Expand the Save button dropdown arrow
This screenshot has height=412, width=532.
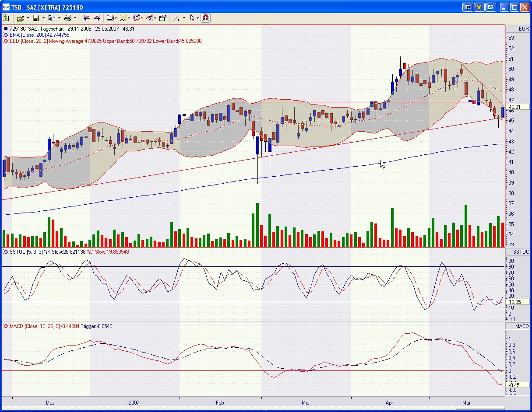(43, 18)
